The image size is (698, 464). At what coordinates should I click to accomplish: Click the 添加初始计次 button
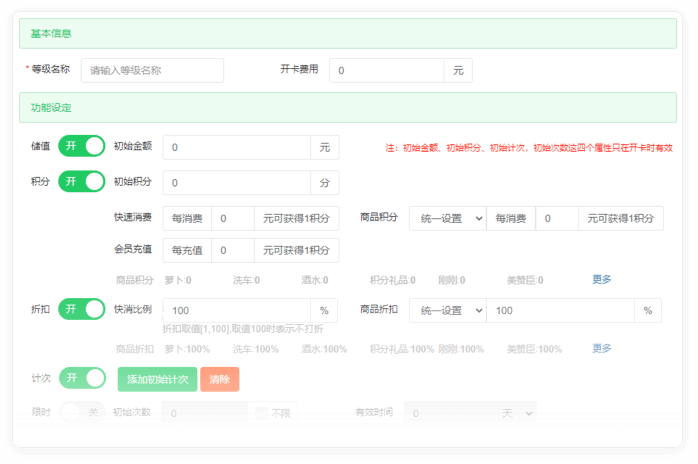pyautogui.click(x=157, y=379)
